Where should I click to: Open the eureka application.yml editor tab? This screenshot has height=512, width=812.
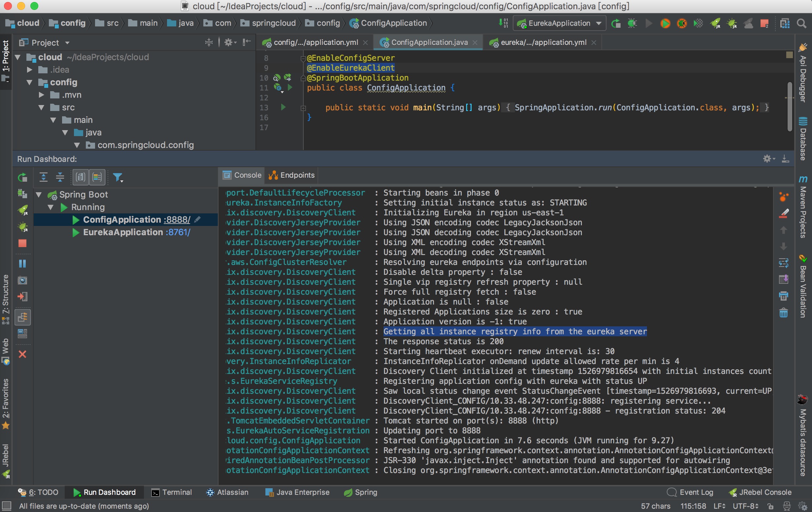coord(543,42)
